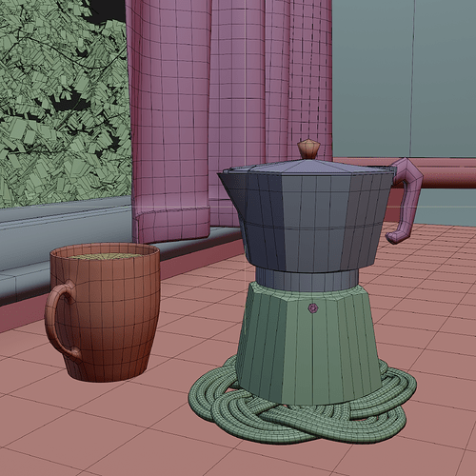
Task: Select the small safety valve on the pot base
Action: (x=313, y=307)
